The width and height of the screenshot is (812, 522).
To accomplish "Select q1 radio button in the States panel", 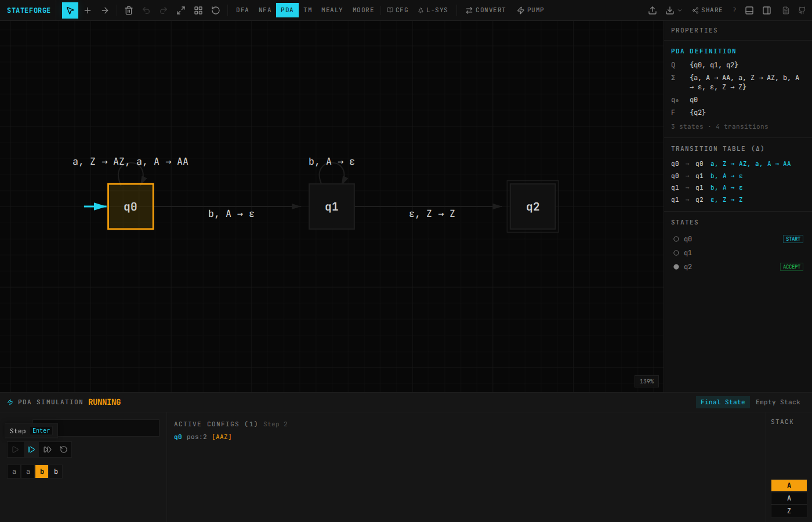I will pos(676,252).
